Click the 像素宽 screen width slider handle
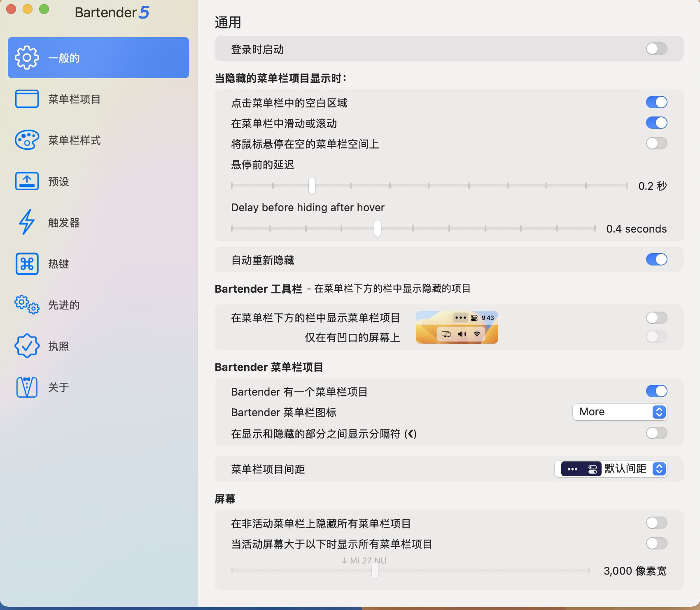700x610 pixels. tap(375, 570)
